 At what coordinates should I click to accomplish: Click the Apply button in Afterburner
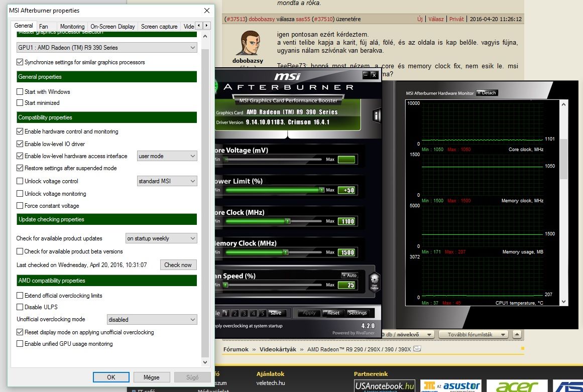click(309, 313)
